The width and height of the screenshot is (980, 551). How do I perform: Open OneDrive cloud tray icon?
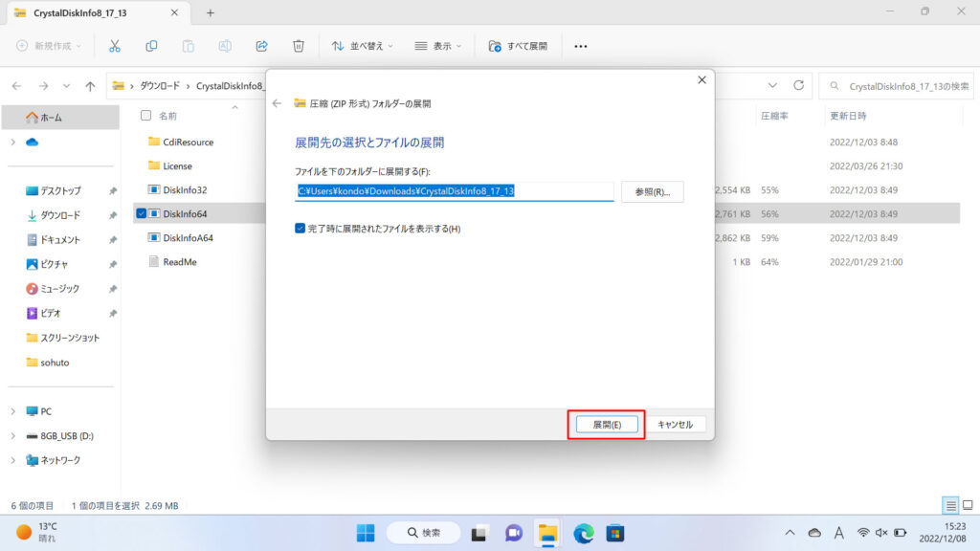(814, 533)
